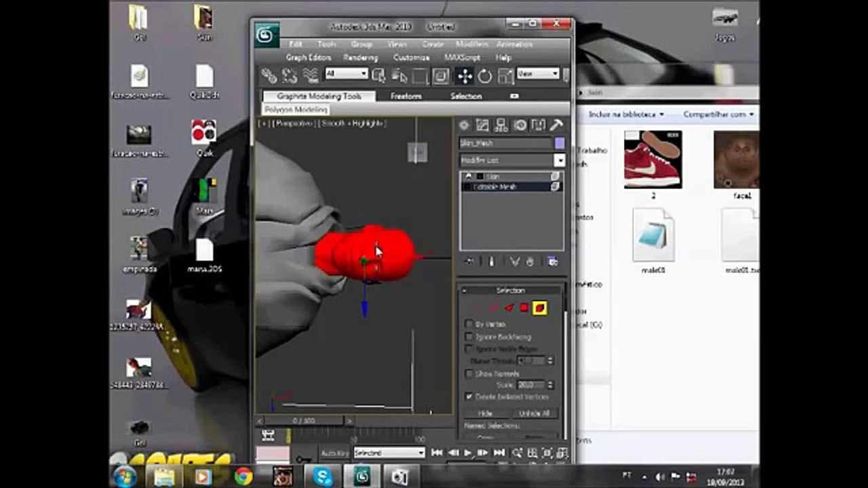The image size is (868, 488).
Task: Select the highlighted Element sub-object level
Action: click(540, 308)
